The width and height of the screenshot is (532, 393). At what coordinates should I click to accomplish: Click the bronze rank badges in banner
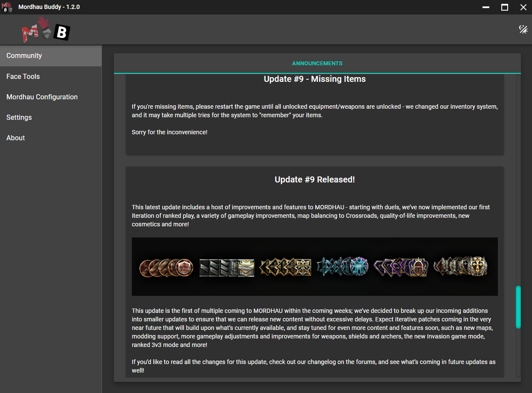pyautogui.click(x=166, y=268)
